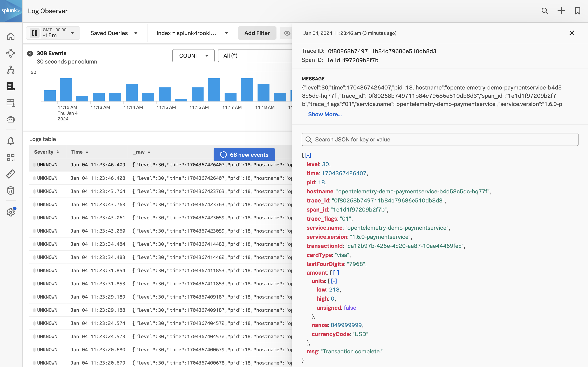The image size is (588, 367).
Task: Open Log Observer sidebar icon
Action: [11, 86]
